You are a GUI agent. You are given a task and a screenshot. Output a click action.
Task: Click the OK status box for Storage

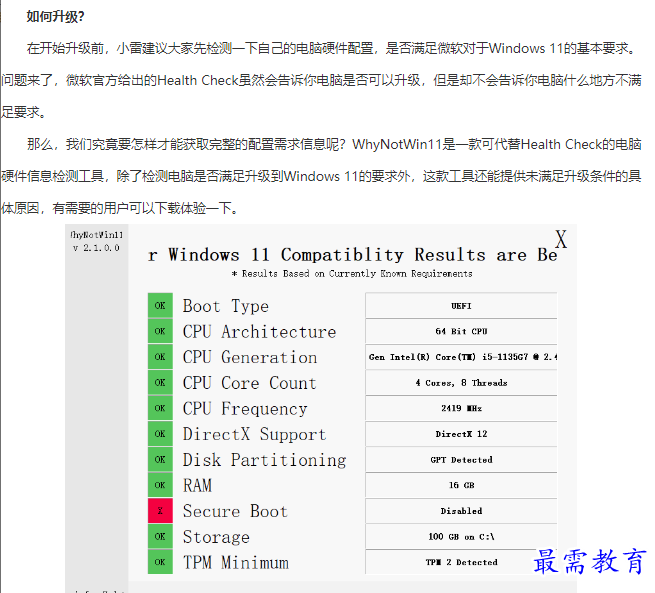coord(160,537)
